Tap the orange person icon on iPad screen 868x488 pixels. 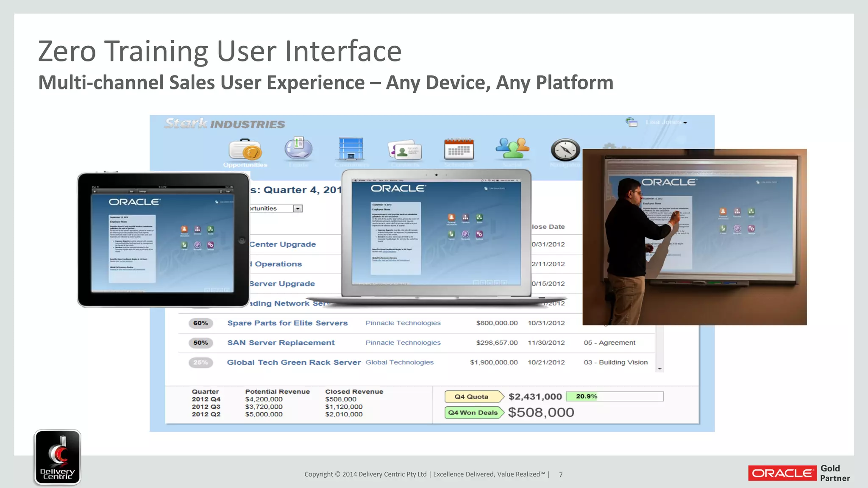coord(184,229)
